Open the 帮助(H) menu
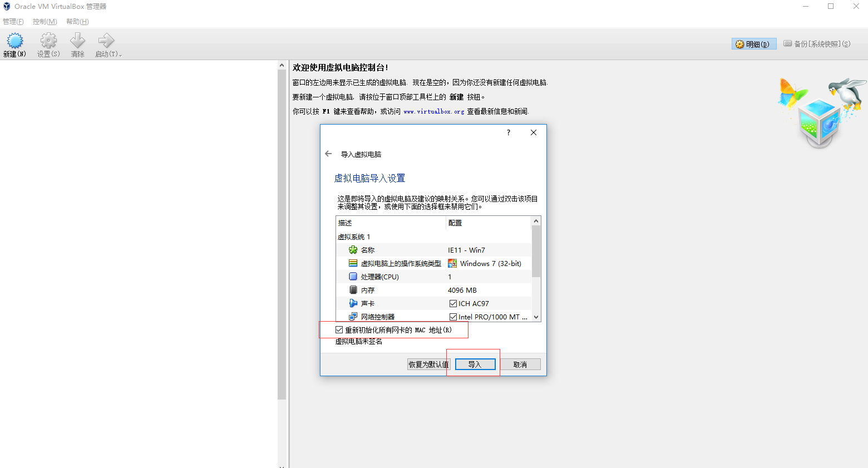The image size is (868, 468). [77, 22]
